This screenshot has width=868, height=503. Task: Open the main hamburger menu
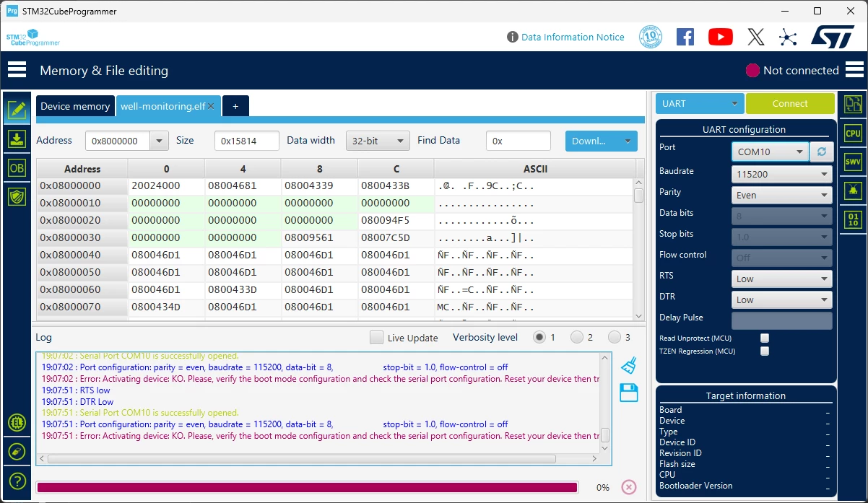pos(17,69)
